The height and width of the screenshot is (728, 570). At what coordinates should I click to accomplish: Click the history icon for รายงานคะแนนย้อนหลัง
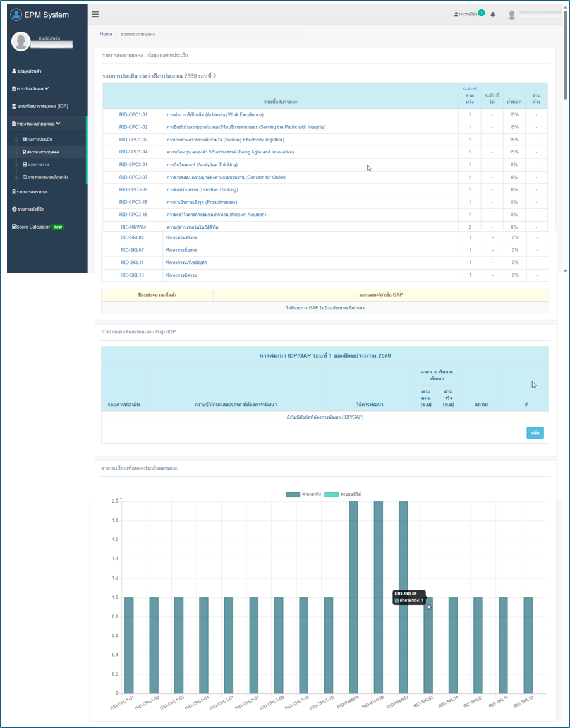25,177
